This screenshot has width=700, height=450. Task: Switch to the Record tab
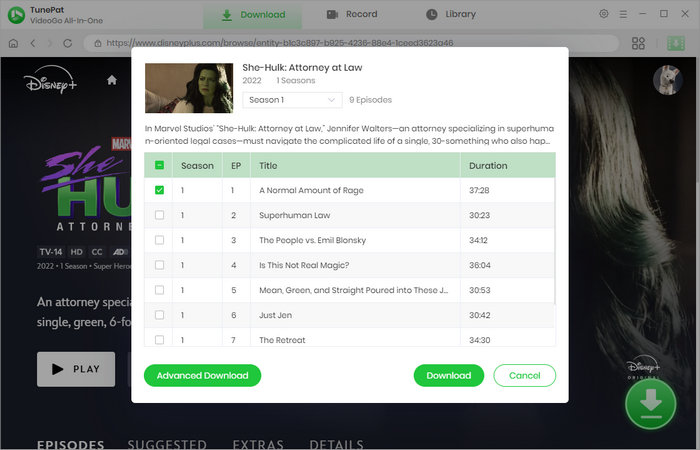(352, 14)
